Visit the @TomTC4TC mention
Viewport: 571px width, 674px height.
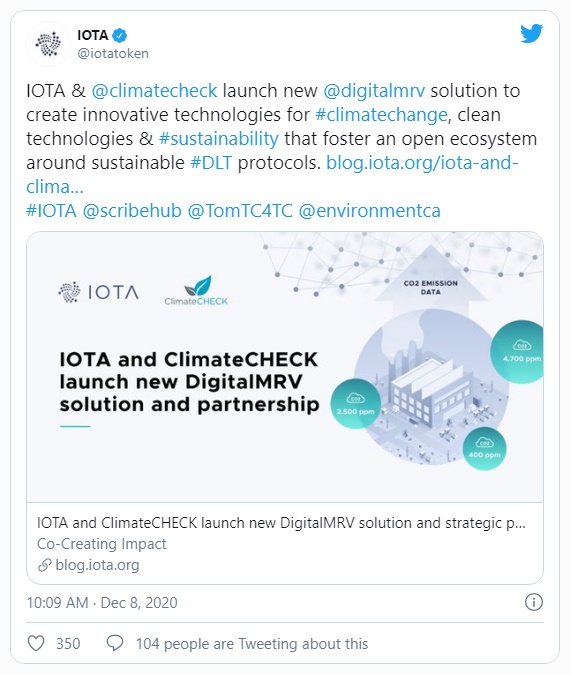(240, 211)
